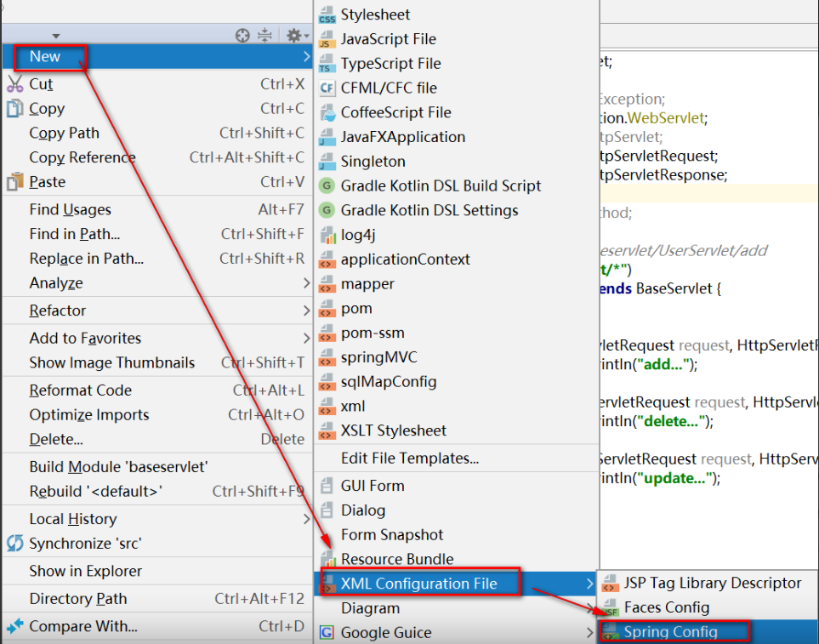Select Build Module 'baseservlet' entry
The width and height of the screenshot is (819, 644).
coord(157,467)
